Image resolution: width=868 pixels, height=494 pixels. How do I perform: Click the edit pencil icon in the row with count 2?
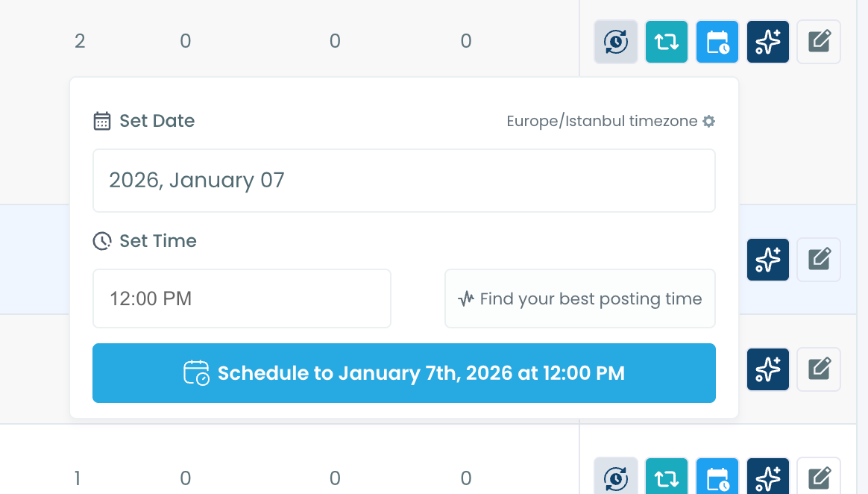coord(819,42)
